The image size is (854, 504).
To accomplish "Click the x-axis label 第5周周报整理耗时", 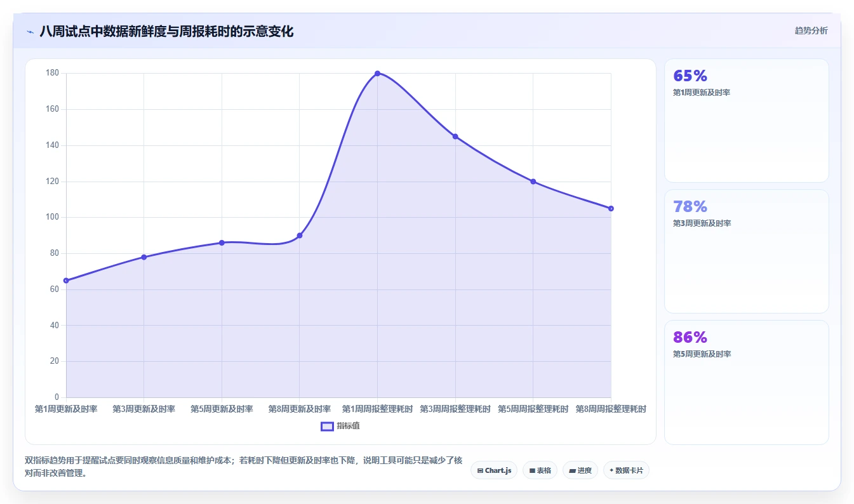I will [533, 409].
